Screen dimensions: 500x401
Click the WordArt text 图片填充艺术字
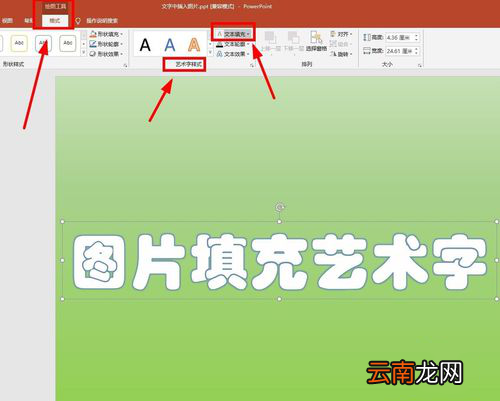(x=280, y=261)
